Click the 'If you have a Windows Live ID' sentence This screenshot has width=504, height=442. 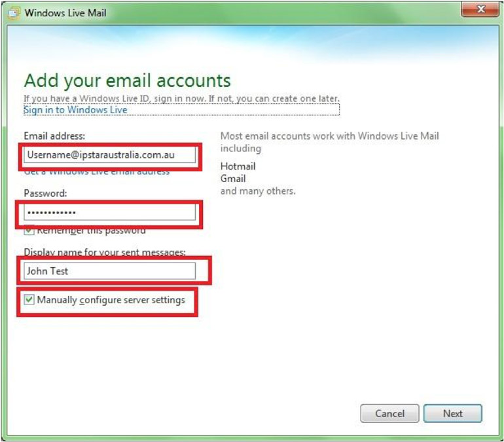pyautogui.click(x=181, y=98)
